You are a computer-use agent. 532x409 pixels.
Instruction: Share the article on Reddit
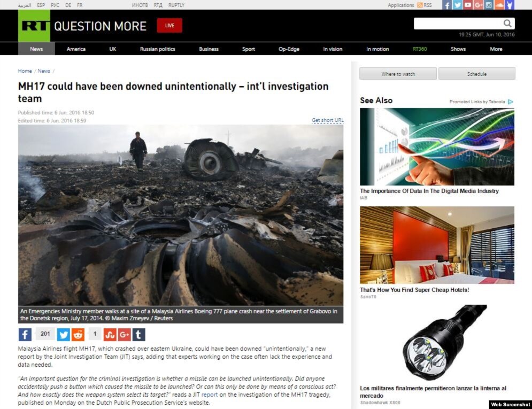click(x=78, y=335)
